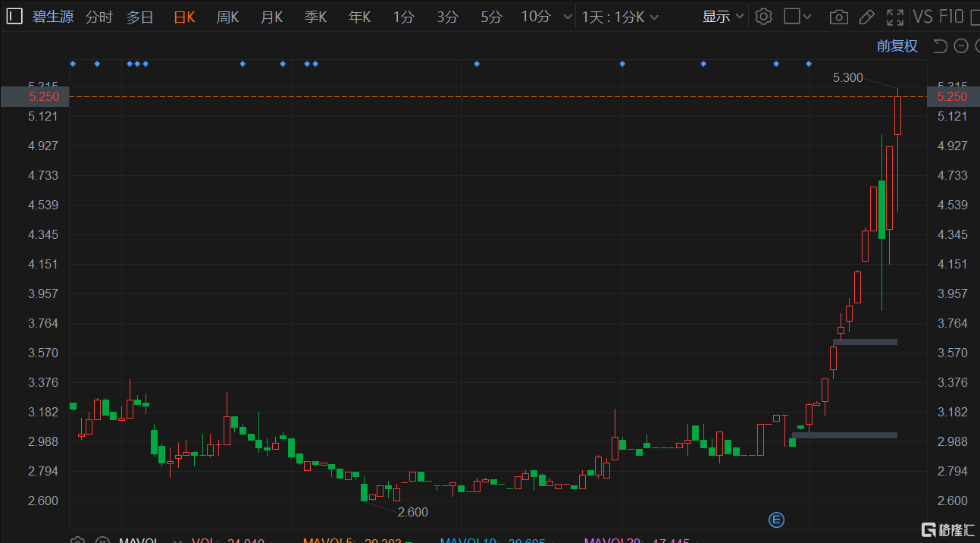
Task: Switch to the 分时 intraday tab
Action: point(99,17)
